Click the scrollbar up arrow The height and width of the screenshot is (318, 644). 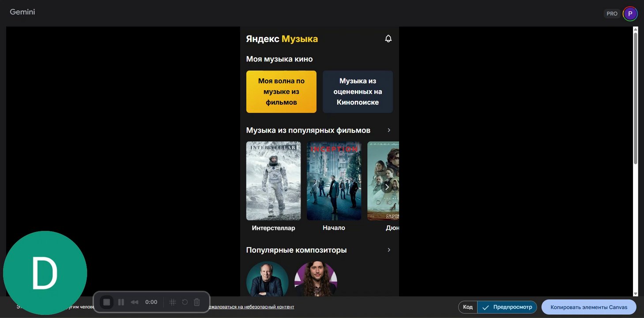(636, 29)
